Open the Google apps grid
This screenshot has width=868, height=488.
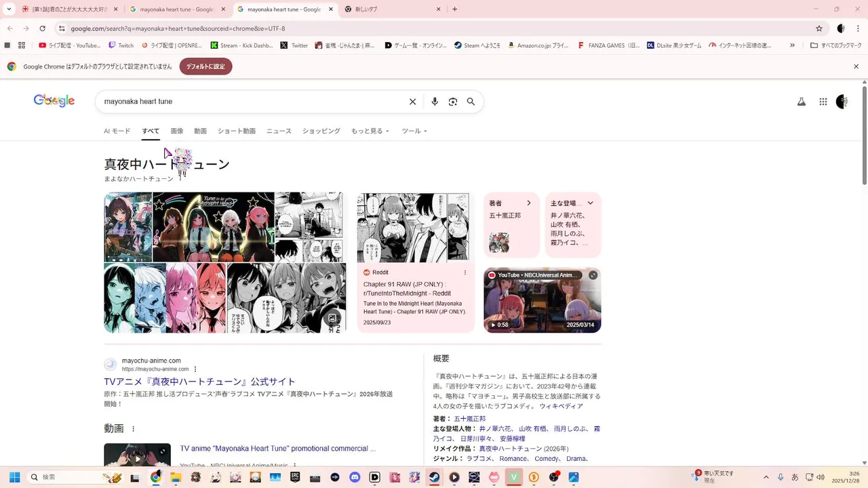coord(823,102)
